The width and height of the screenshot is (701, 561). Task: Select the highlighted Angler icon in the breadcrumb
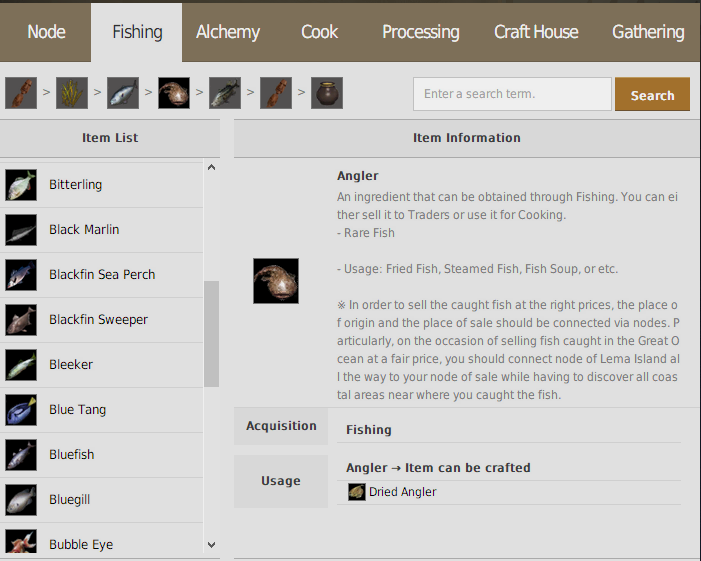coord(174,94)
